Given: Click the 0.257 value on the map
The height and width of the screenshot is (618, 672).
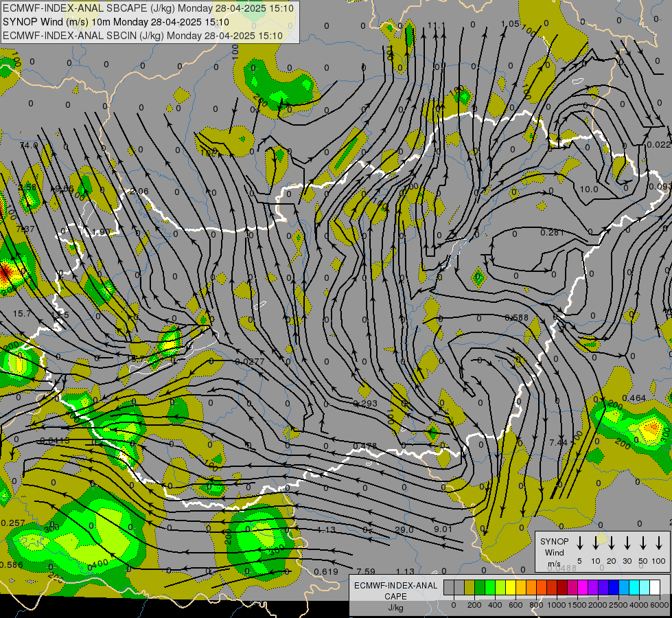Looking at the screenshot, I should coord(13,523).
